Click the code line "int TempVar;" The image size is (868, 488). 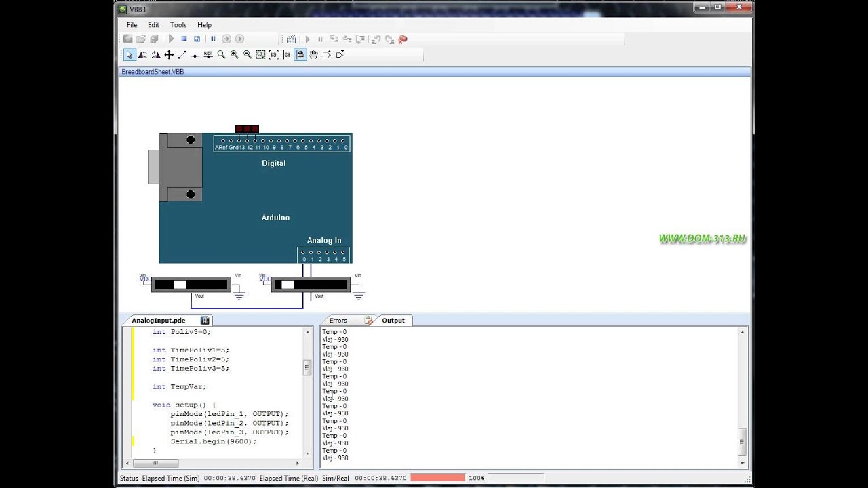(179, 387)
